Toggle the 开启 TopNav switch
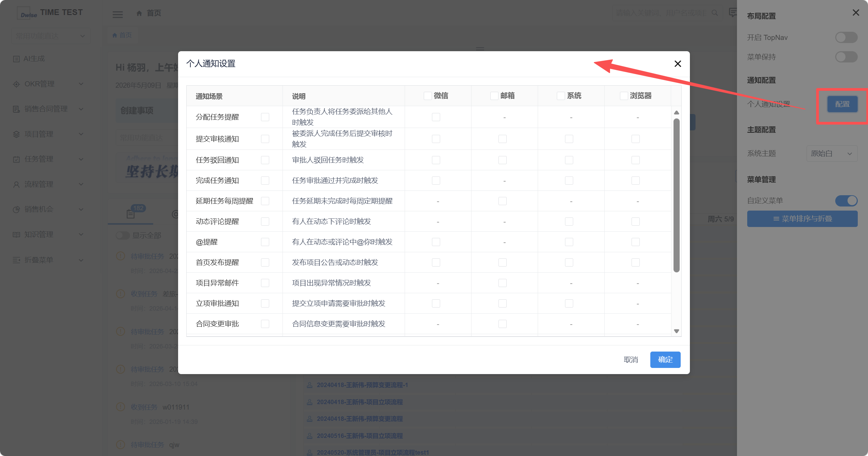Image resolution: width=868 pixels, height=456 pixels. tap(846, 38)
